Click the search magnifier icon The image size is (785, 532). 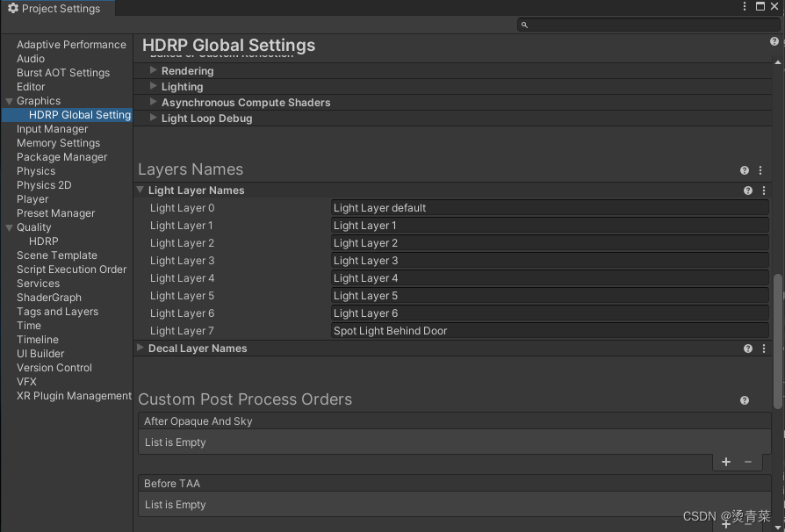524,25
